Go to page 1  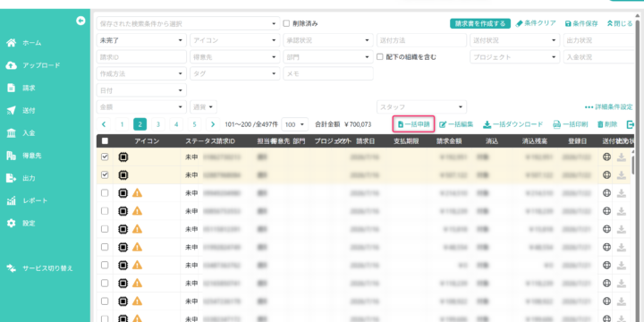[122, 124]
